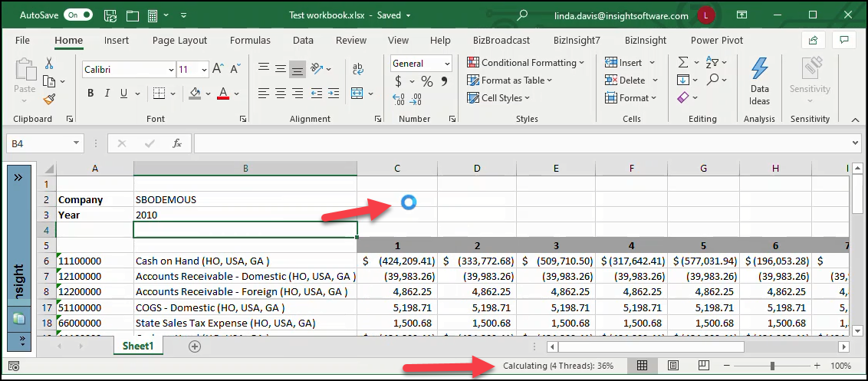
Task: Align text right
Action: 298,93
